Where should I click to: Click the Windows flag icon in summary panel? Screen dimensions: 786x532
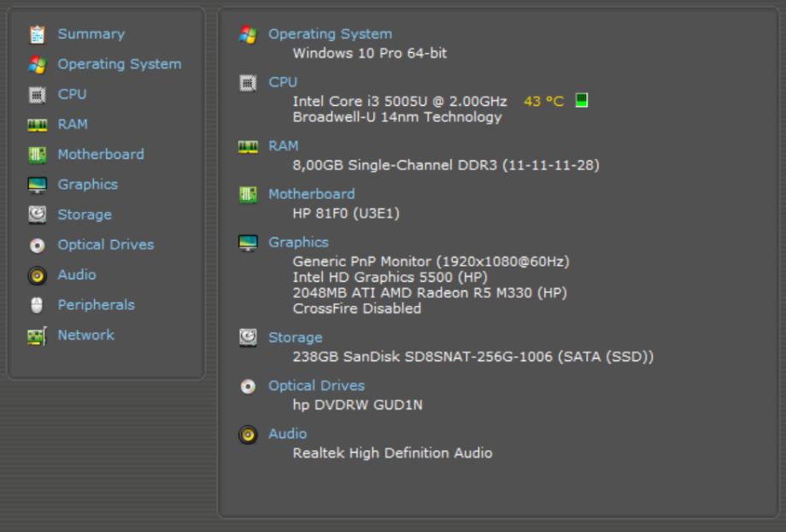point(248,34)
